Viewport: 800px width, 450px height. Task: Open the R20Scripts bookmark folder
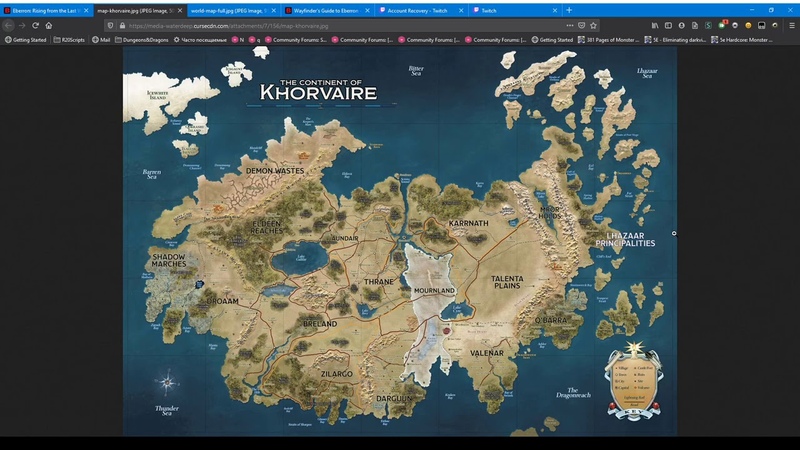(x=69, y=39)
